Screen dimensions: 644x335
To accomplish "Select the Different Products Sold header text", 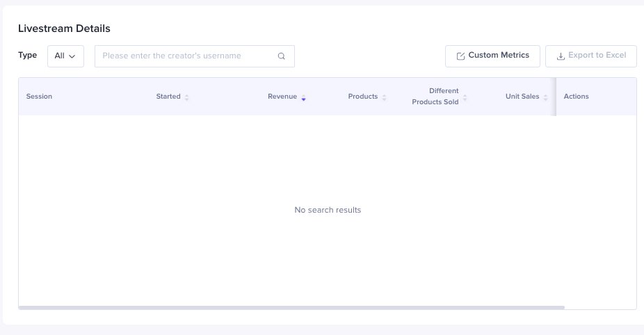I will (436, 97).
